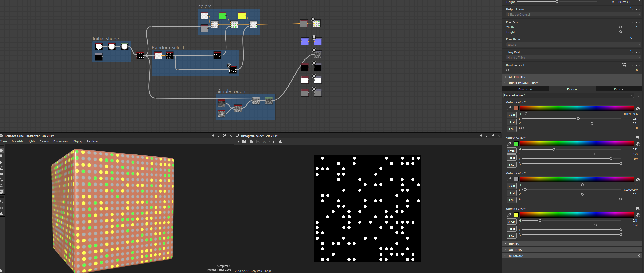Toggle HSV mode for the yellow Output Color
This screenshot has height=273, width=644.
click(x=511, y=236)
